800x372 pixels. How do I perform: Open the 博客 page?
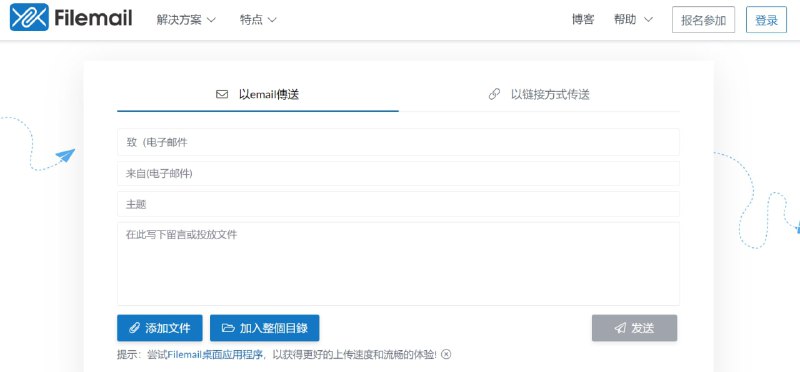583,20
